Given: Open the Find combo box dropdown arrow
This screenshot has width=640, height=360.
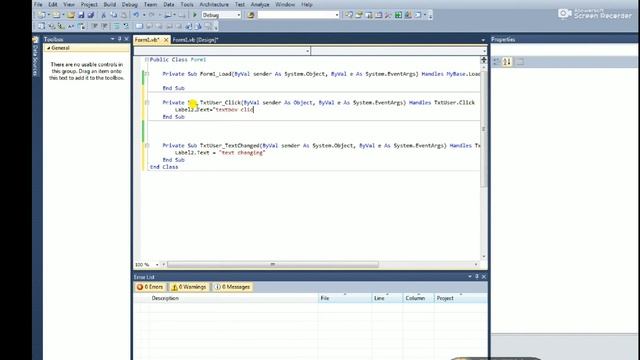Looking at the screenshot, I should point(337,15).
